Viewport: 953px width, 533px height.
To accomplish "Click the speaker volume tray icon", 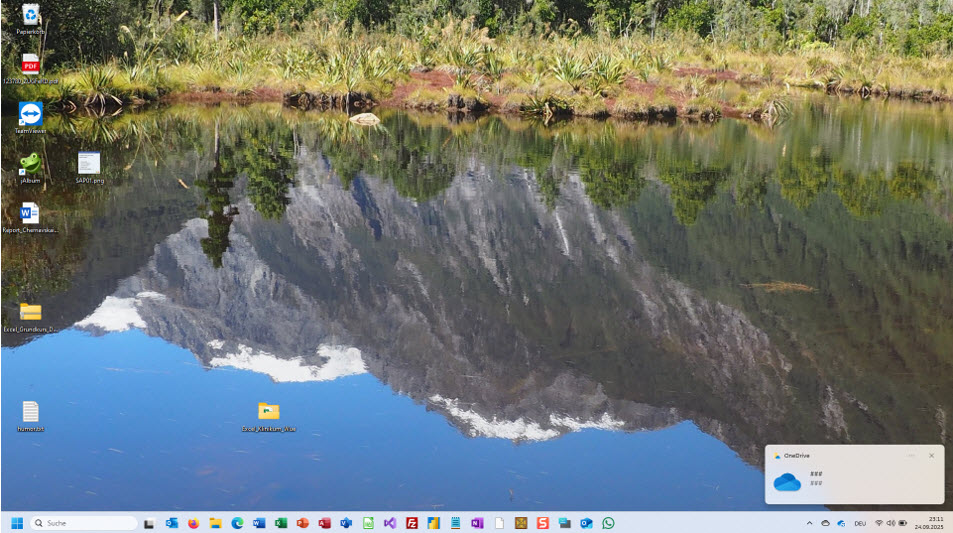I will click(x=890, y=523).
